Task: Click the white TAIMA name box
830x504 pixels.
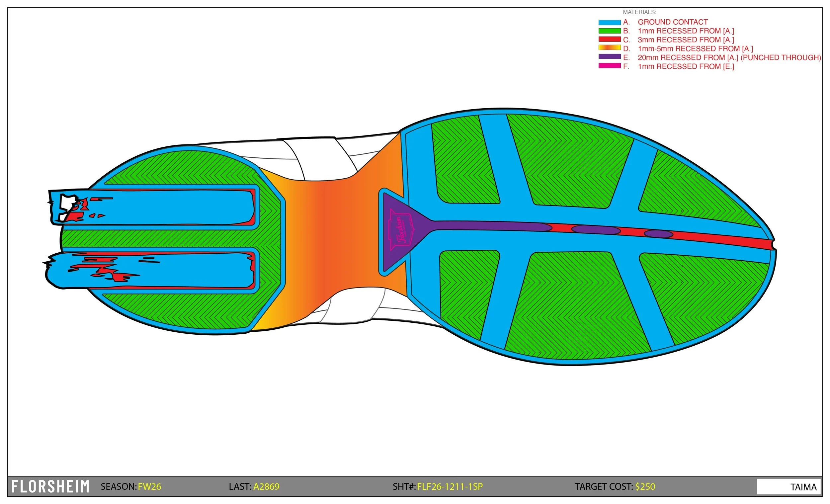Action: [x=788, y=487]
